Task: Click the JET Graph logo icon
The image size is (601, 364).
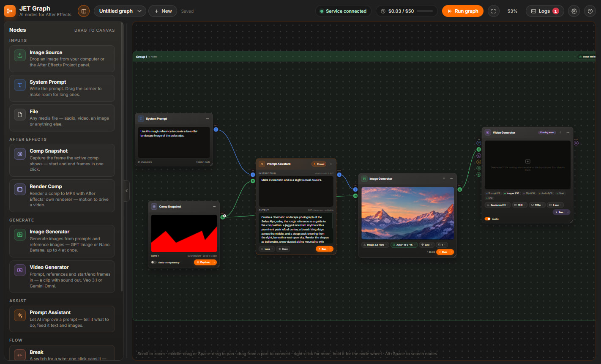Action: [x=10, y=11]
